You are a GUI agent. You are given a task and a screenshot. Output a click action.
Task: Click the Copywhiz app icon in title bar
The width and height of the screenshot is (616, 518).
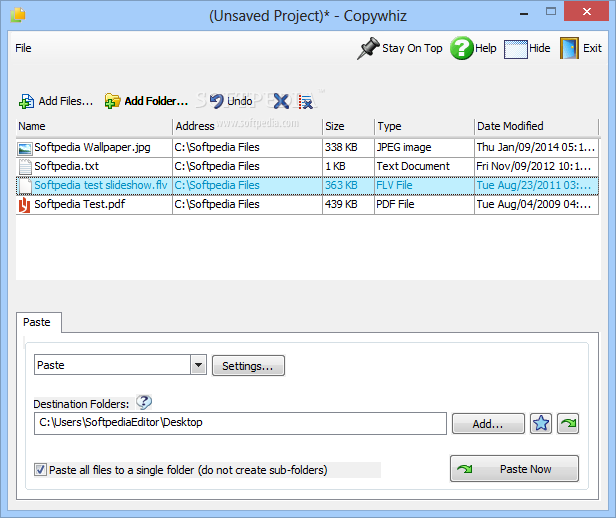pos(18,15)
